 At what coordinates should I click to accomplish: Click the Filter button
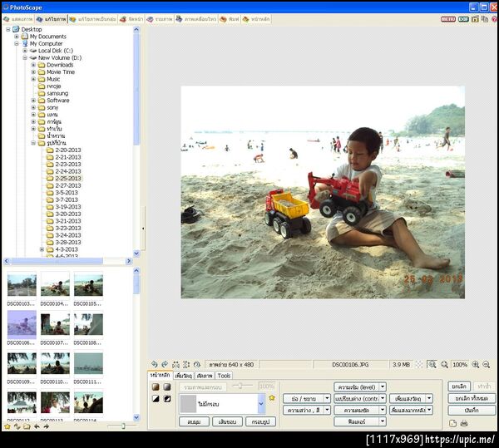pyautogui.click(x=357, y=421)
